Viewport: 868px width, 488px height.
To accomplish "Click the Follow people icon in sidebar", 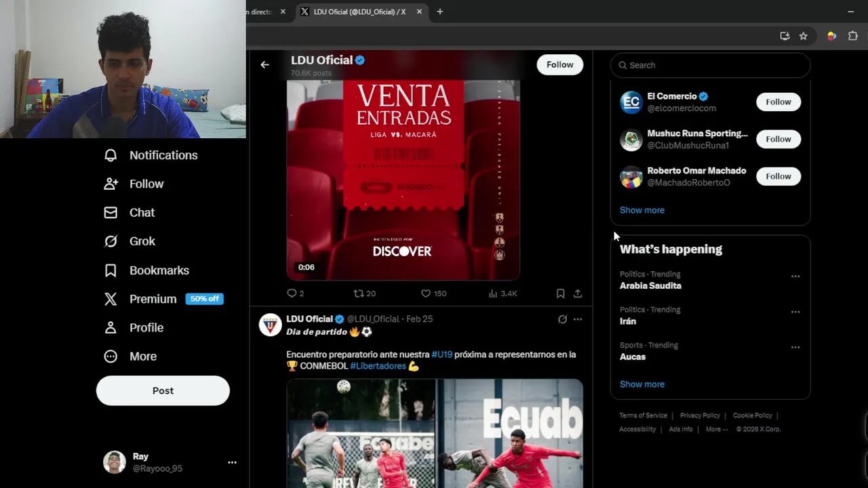I will point(111,184).
